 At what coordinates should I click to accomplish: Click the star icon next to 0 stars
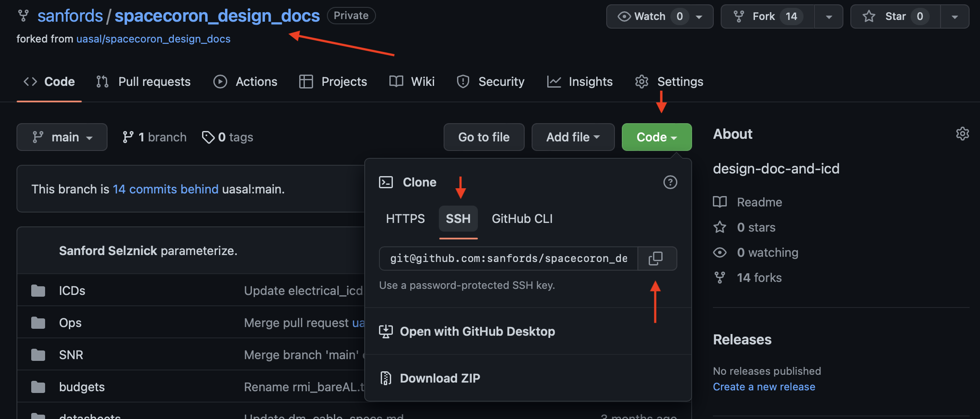coord(720,227)
